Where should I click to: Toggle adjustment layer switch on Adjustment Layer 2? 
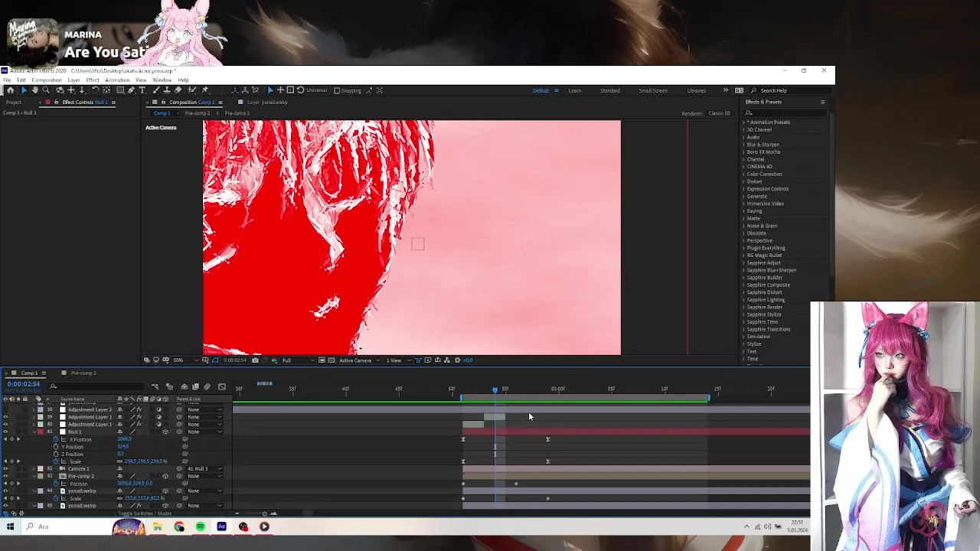tap(158, 409)
